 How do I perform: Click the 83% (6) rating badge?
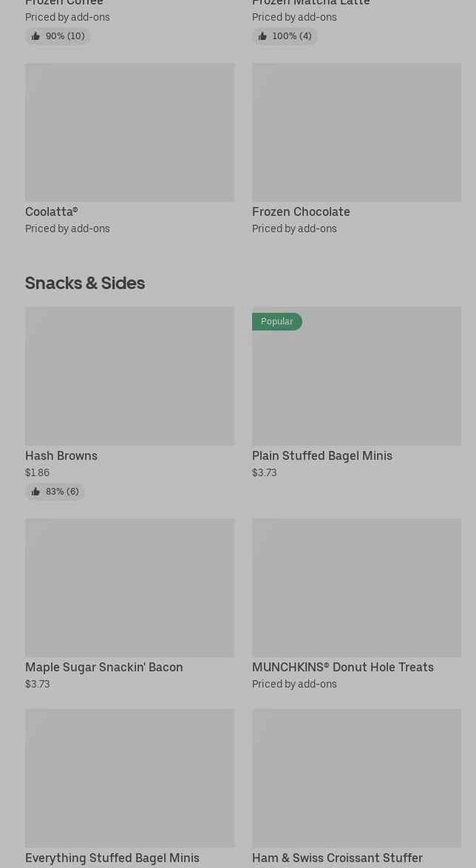coord(55,492)
